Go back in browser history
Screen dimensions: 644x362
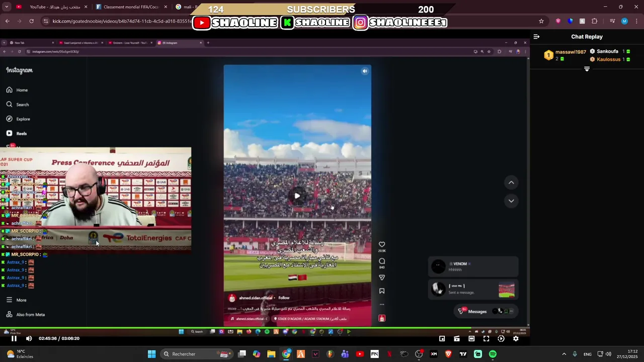tap(7, 21)
